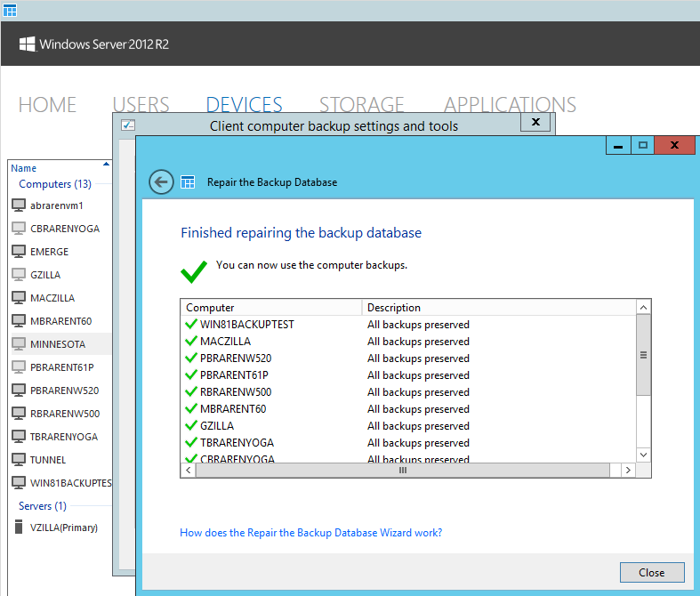The width and height of the screenshot is (700, 596).
Task: Click green checkmark beside WIN81BACKUPTEST result
Action: pos(191,324)
